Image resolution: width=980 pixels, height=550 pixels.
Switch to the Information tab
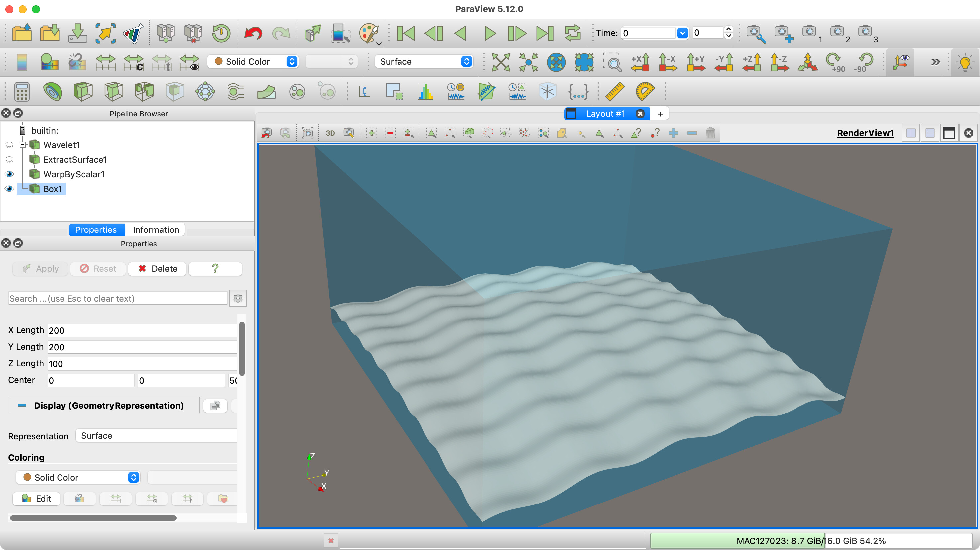[156, 229]
